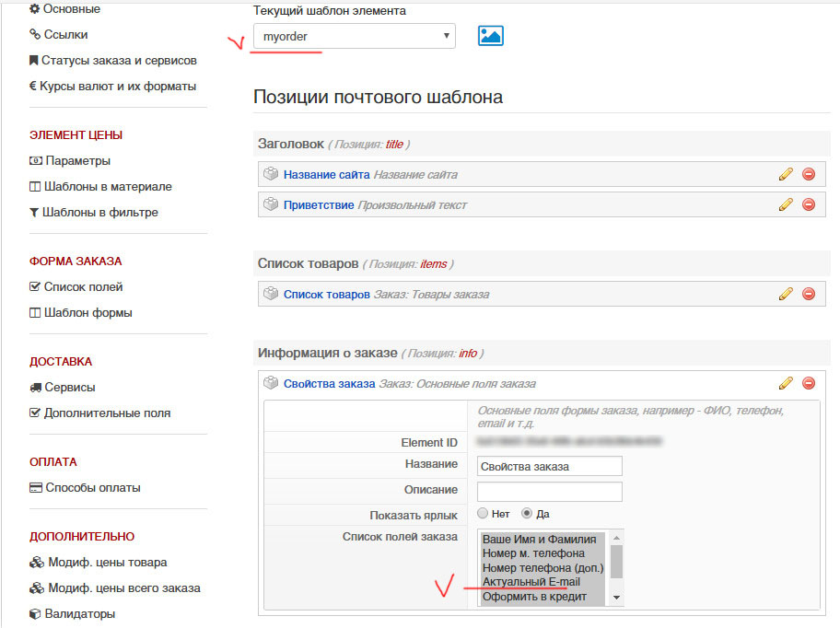Remove the Приветствие element with red icon
Screen dimensions: 840x628
[x=809, y=204]
